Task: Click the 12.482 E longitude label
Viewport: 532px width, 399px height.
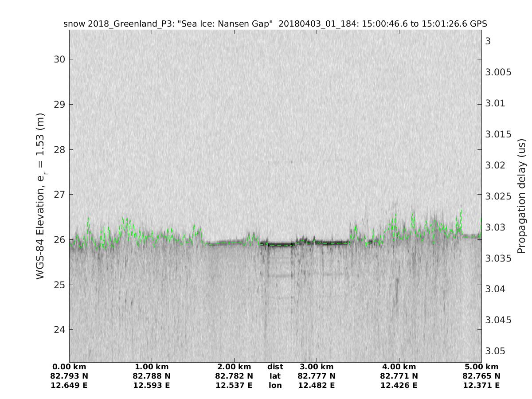Action: click(317, 385)
